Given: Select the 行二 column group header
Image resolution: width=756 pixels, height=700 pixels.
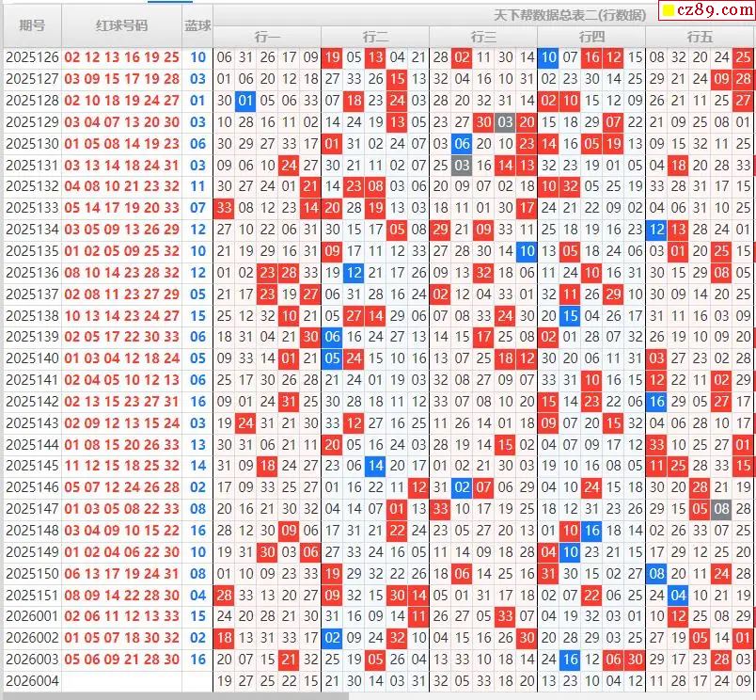Looking at the screenshot, I should coord(375,37).
